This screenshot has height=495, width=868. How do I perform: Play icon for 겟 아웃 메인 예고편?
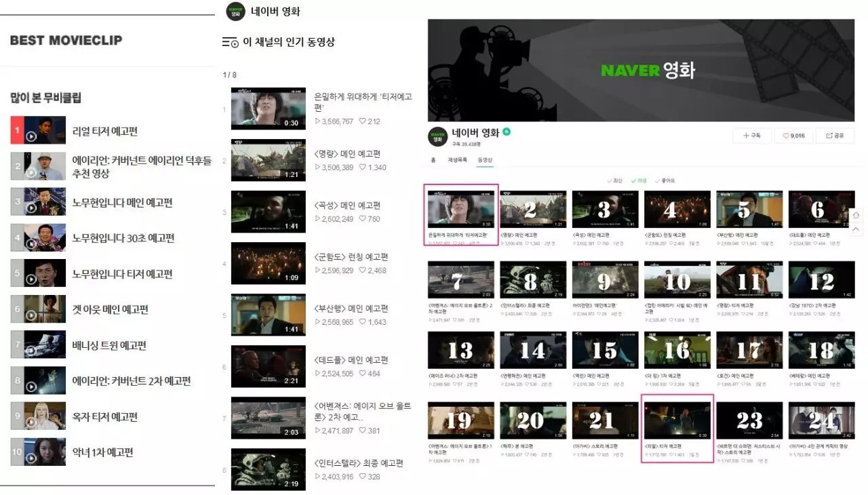pos(31,315)
